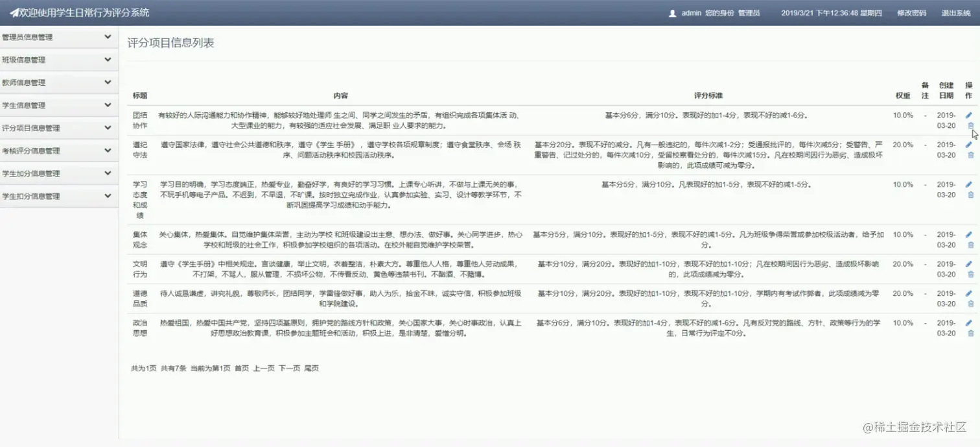This screenshot has width=980, height=447.
Task: Open 学生加分信息管理 sidebar menu
Action: [59, 173]
